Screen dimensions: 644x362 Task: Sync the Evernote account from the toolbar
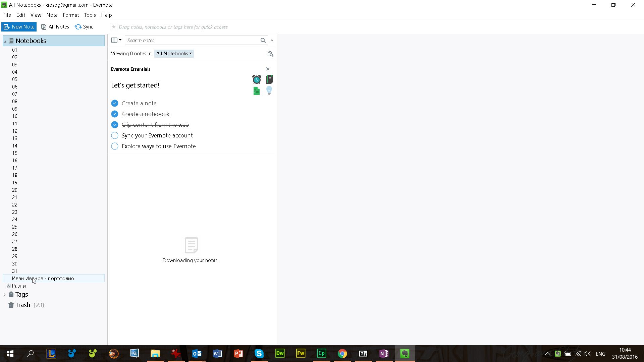[84, 27]
